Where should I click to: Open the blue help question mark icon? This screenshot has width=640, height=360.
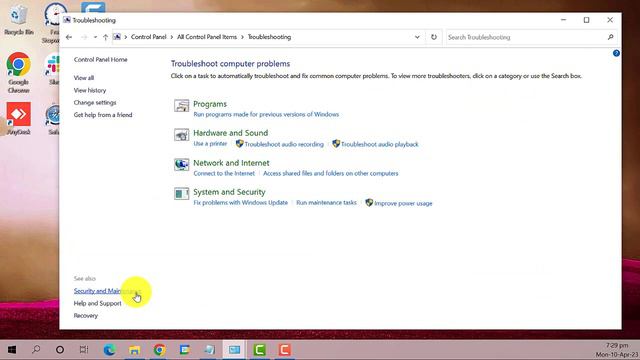(616, 53)
